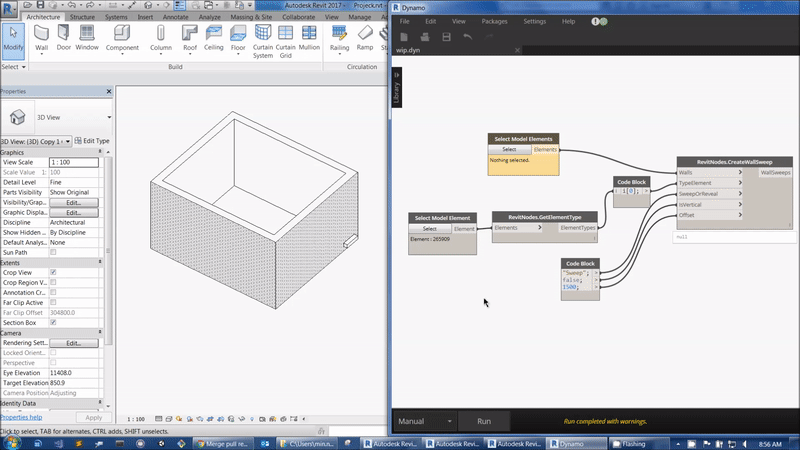The width and height of the screenshot is (800, 450).
Task: Open the Packages menu in Dynamo
Action: tap(493, 21)
